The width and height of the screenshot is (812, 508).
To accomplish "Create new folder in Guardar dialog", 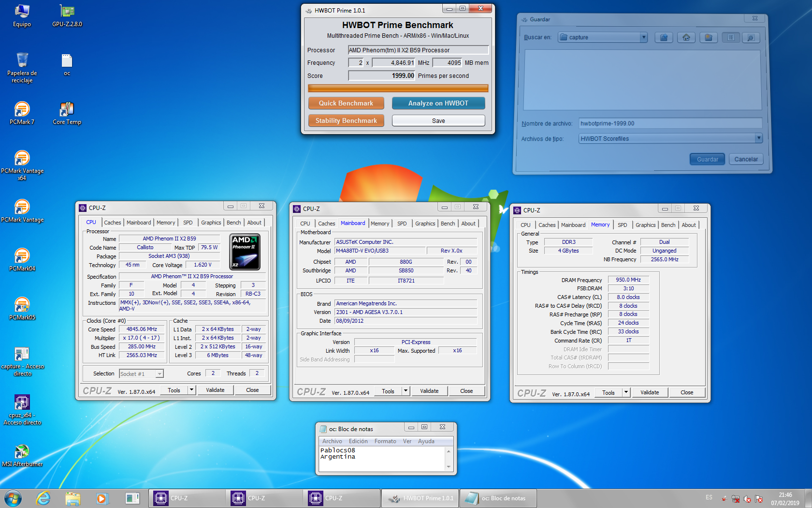I will coord(709,38).
